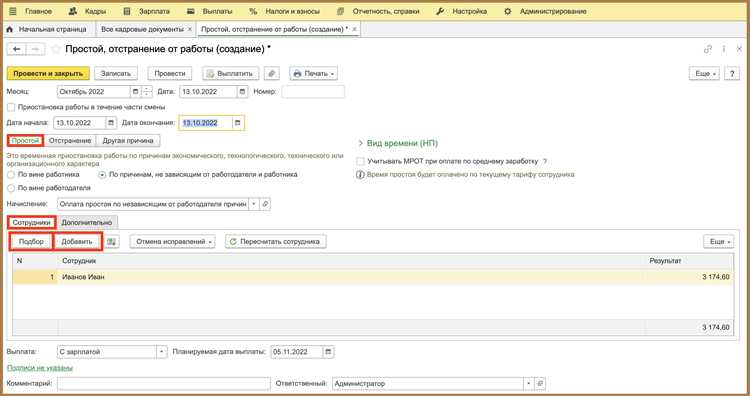Image resolution: width=750 pixels, height=396 pixels.
Task: Open the Выплаты menu
Action: click(x=210, y=11)
